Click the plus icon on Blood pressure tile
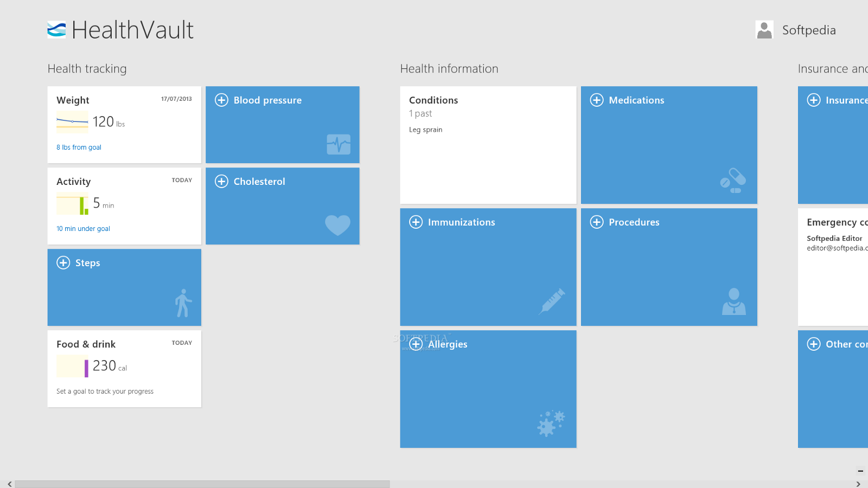Image resolution: width=868 pixels, height=488 pixels. (221, 100)
